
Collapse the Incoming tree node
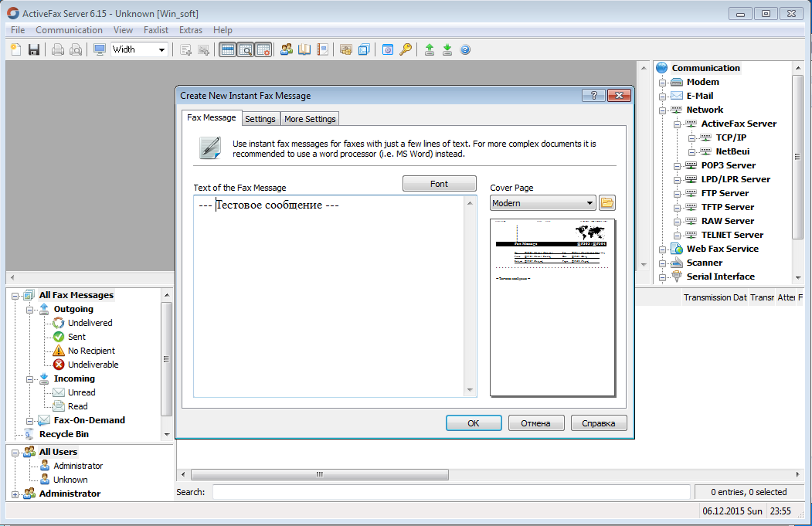click(29, 379)
